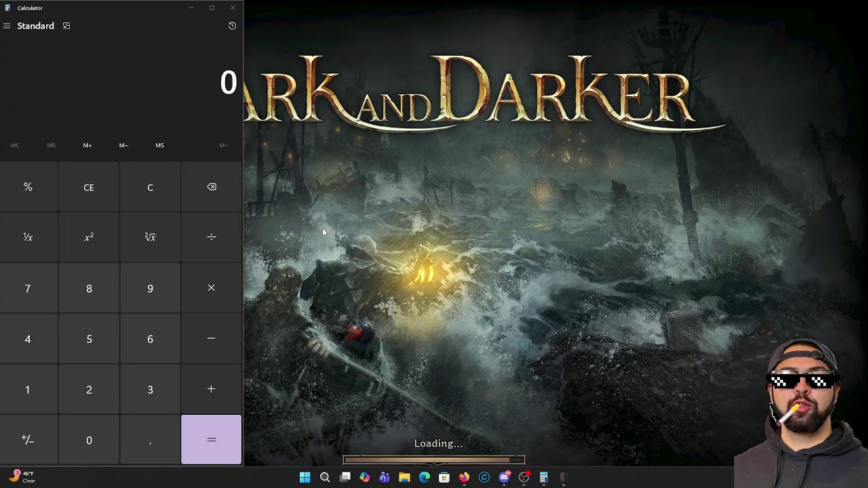Click the C clear key

150,187
